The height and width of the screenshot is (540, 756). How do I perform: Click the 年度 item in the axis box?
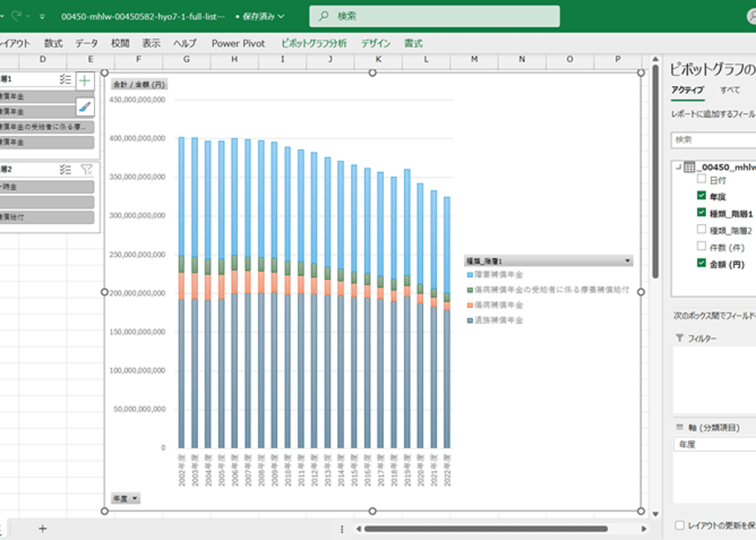(x=714, y=444)
